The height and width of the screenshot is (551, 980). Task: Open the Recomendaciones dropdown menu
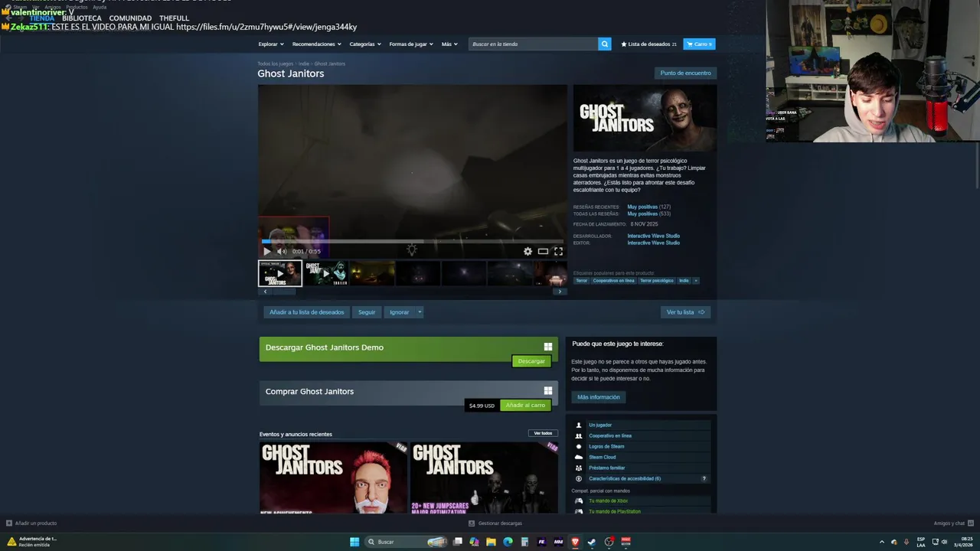pyautogui.click(x=317, y=44)
